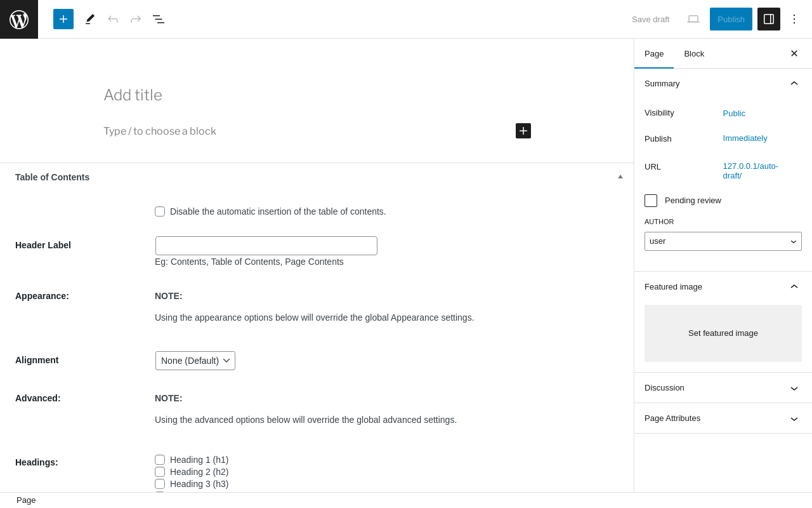This screenshot has height=508, width=812.
Task: Open the block inserter plus button
Action: 63,19
